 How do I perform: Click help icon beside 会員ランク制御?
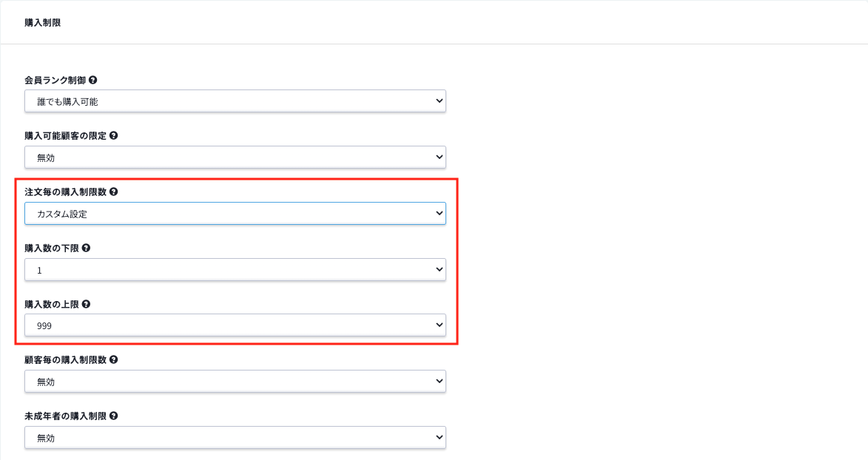click(93, 81)
